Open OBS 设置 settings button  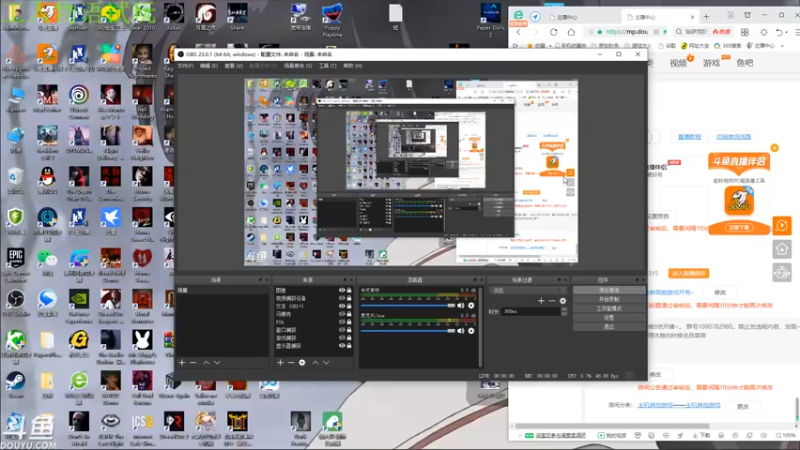click(x=609, y=317)
